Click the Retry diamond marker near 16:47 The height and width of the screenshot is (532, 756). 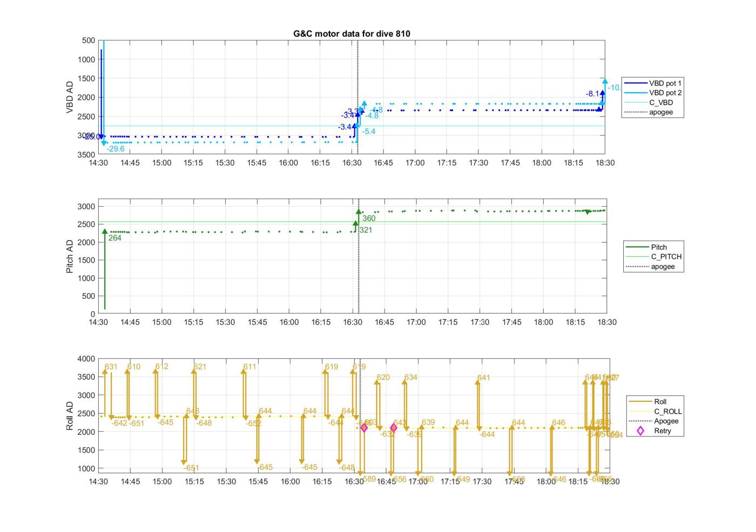(x=394, y=427)
